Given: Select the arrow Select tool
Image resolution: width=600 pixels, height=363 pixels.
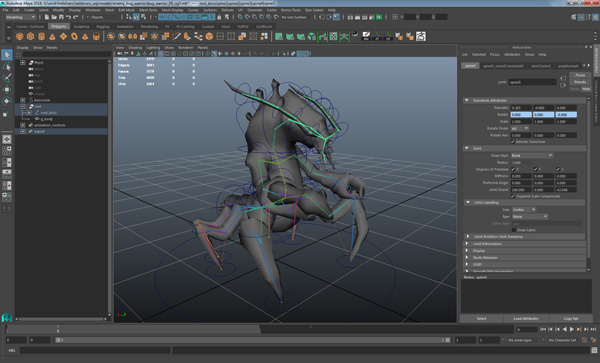Looking at the screenshot, I should pos(7,55).
